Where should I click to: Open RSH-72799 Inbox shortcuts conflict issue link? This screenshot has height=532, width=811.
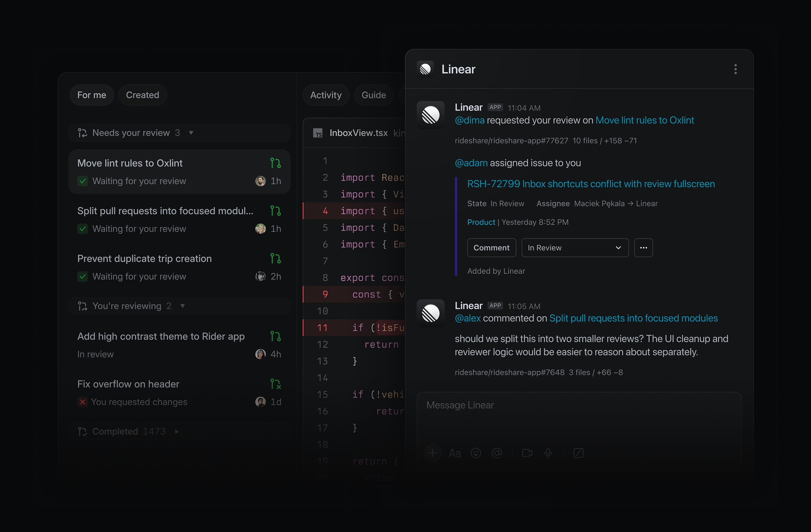click(x=591, y=184)
